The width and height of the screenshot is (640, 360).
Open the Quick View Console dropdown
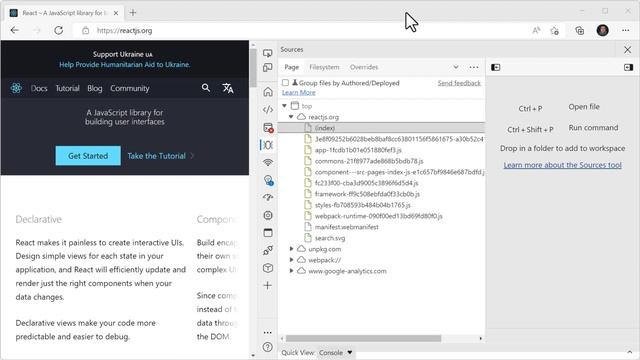pos(336,352)
